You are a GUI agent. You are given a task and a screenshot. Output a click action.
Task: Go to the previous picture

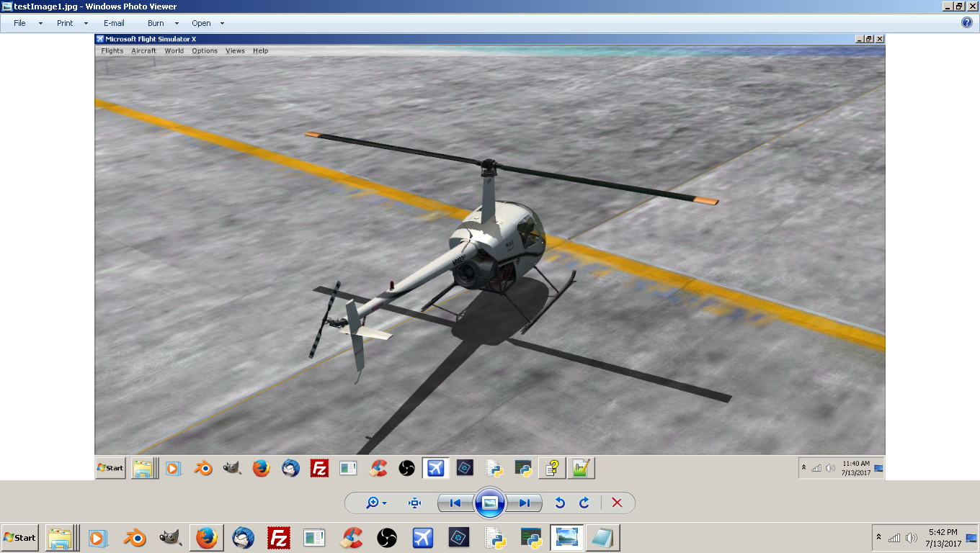pos(455,503)
